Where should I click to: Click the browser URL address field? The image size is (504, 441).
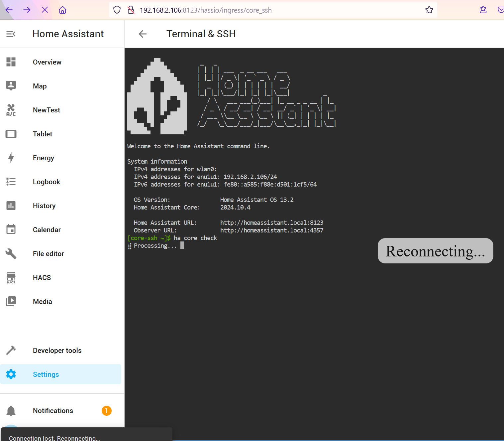click(x=272, y=10)
